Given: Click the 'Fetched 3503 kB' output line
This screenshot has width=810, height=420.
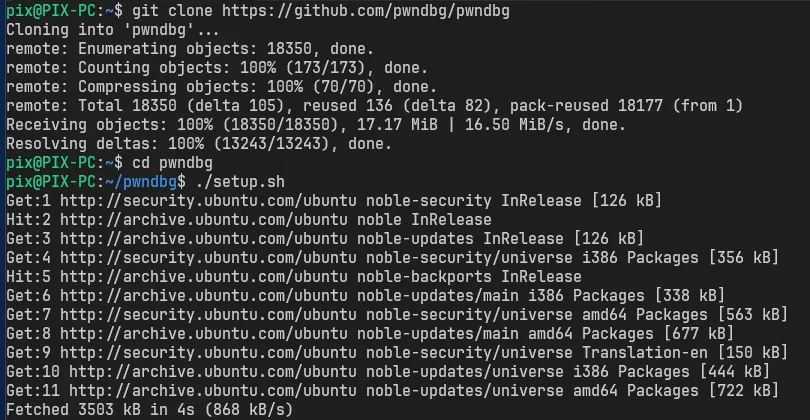Looking at the screenshot, I should pos(149,410).
